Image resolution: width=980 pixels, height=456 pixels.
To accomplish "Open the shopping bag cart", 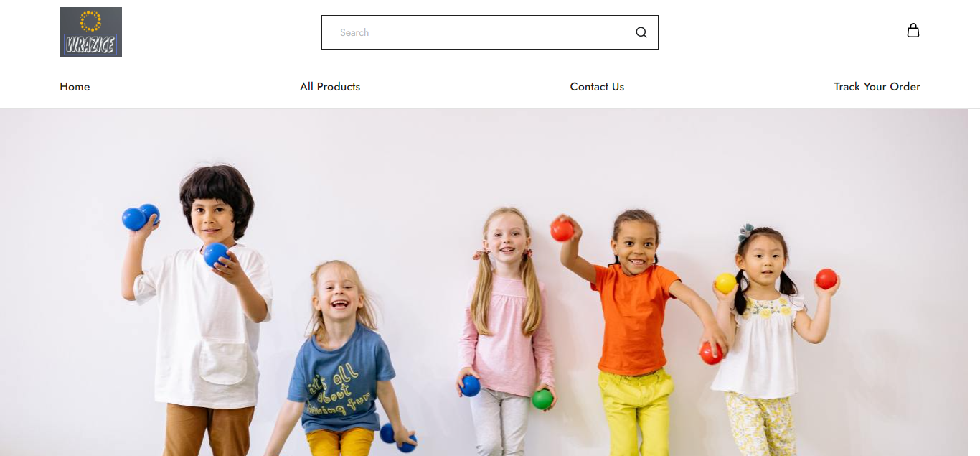I will [x=913, y=30].
